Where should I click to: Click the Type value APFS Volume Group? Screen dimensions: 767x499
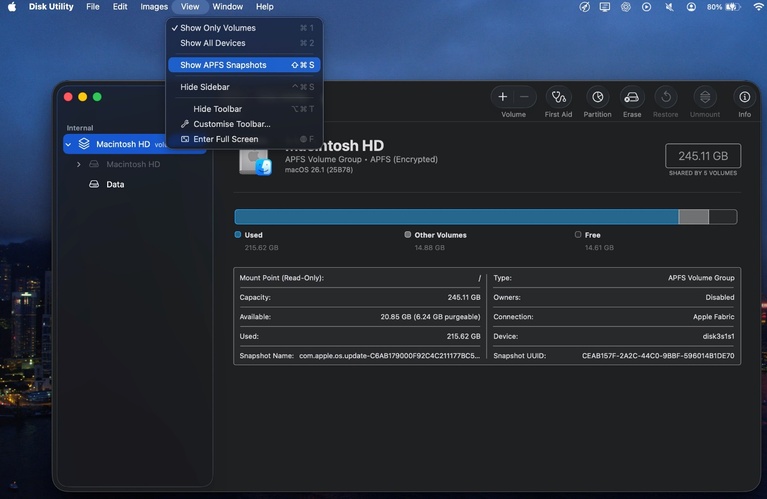click(x=701, y=277)
